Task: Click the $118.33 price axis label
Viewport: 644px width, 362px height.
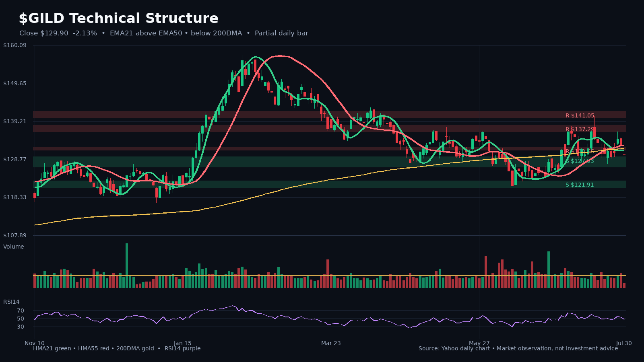Action: 15,197
